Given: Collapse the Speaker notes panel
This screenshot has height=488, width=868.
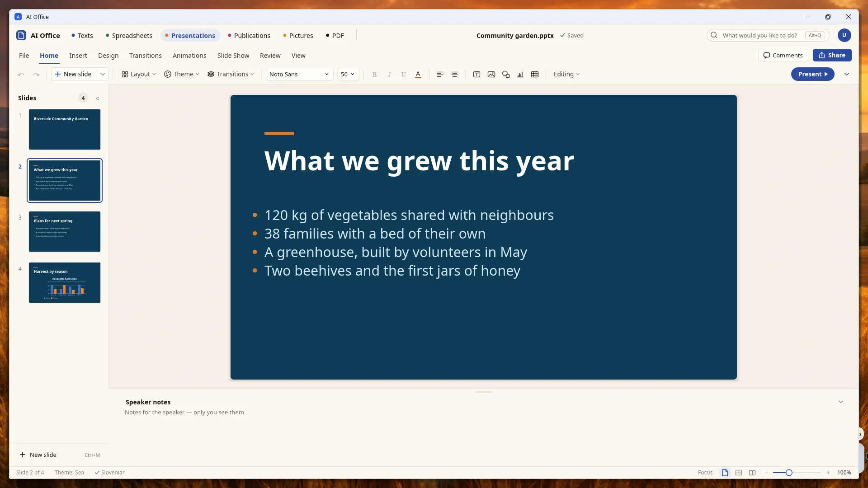Looking at the screenshot, I should pos(841,402).
